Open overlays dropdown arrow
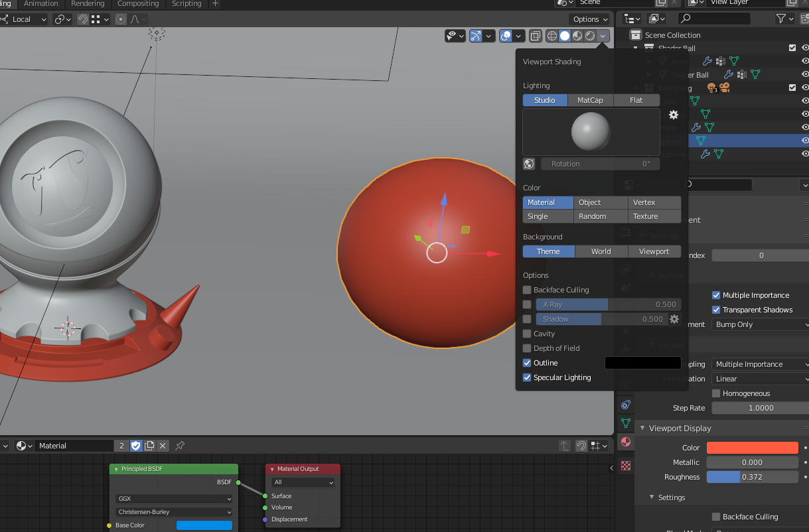 click(x=518, y=36)
